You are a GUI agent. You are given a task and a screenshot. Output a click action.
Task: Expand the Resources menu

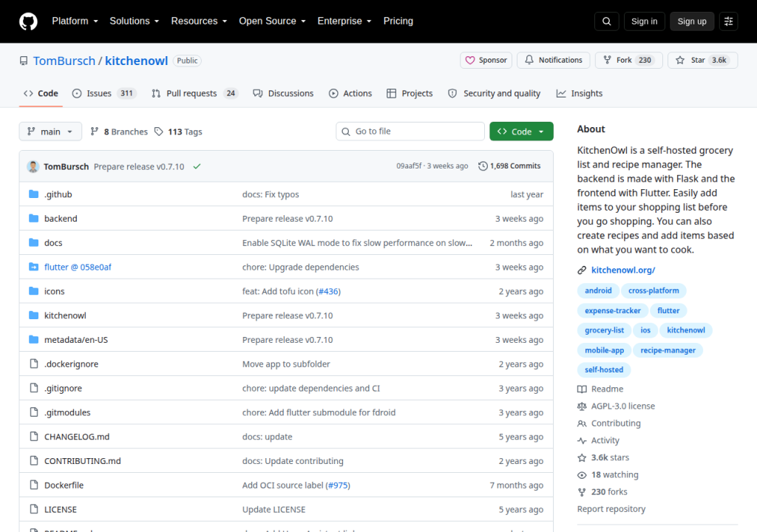(199, 21)
